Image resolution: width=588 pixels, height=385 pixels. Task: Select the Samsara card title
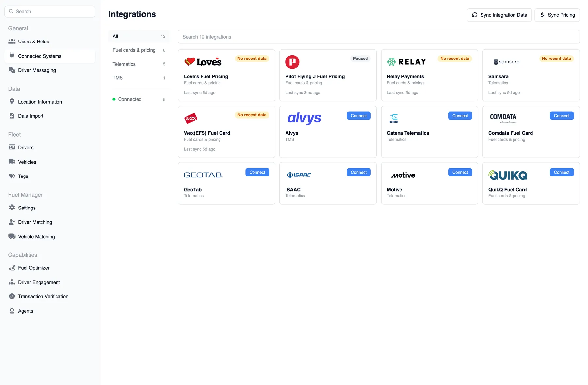498,76
